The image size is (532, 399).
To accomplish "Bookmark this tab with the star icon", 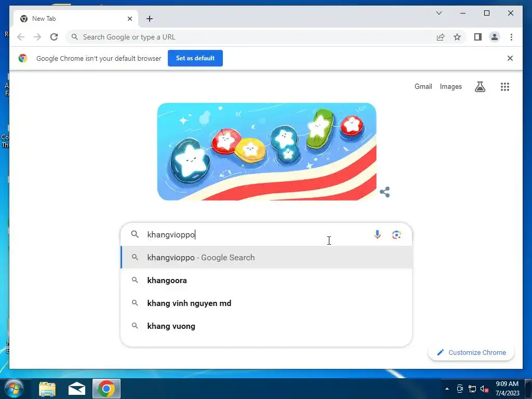I will (x=457, y=37).
